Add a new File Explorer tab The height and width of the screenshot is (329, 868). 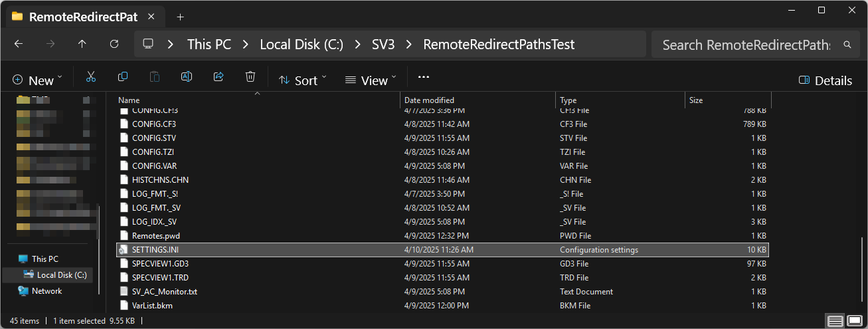[180, 17]
